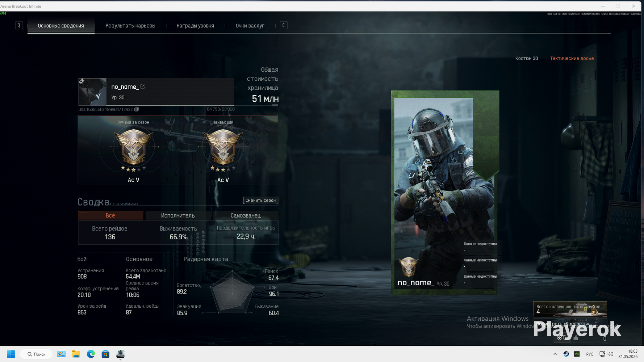Open the 'Всего коллекционных предметов' panel
The width and height of the screenshot is (644, 362).
(x=570, y=310)
